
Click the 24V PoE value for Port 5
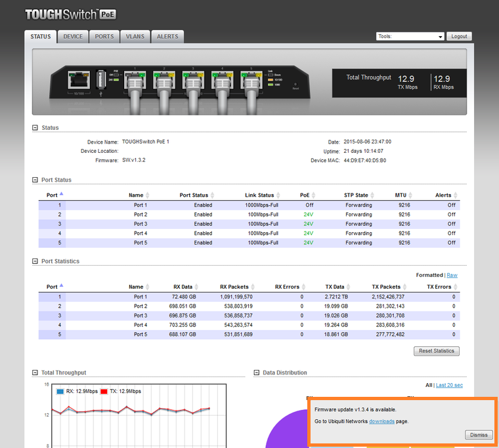pyautogui.click(x=309, y=243)
